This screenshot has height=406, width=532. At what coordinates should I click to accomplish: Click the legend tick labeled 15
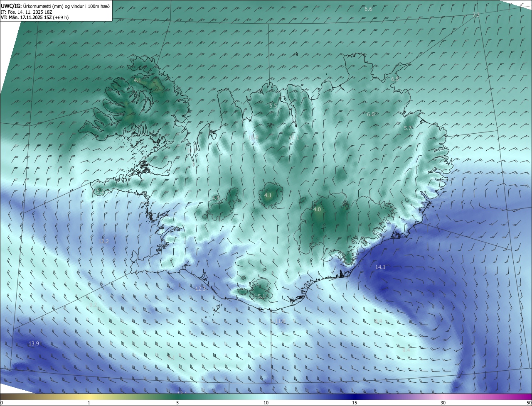[x=355, y=403]
